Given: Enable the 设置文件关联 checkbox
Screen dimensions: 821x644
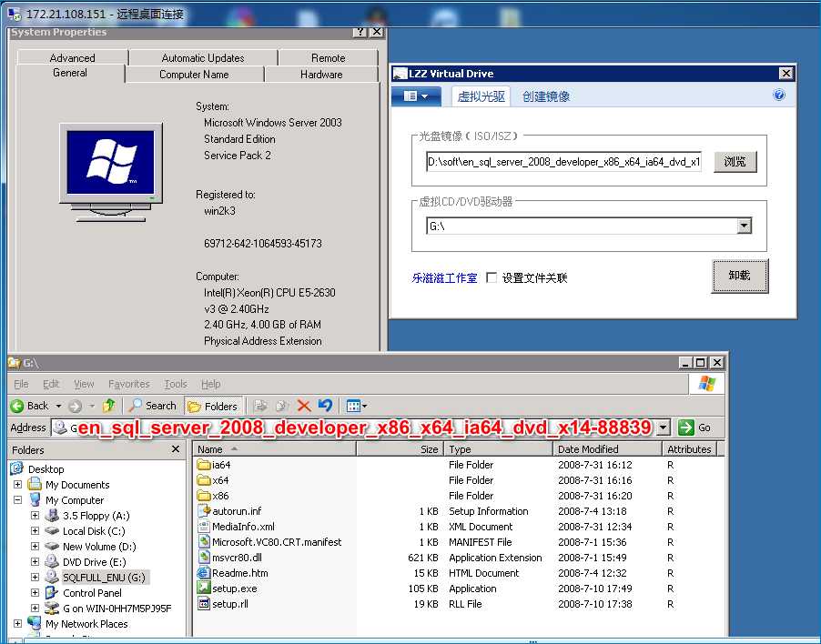Looking at the screenshot, I should (x=492, y=277).
